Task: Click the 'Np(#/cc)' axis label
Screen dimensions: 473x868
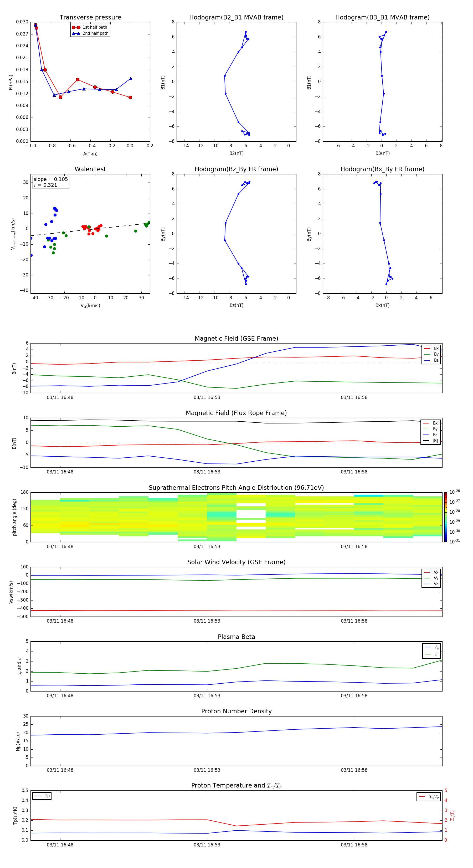Action: pyautogui.click(x=18, y=741)
